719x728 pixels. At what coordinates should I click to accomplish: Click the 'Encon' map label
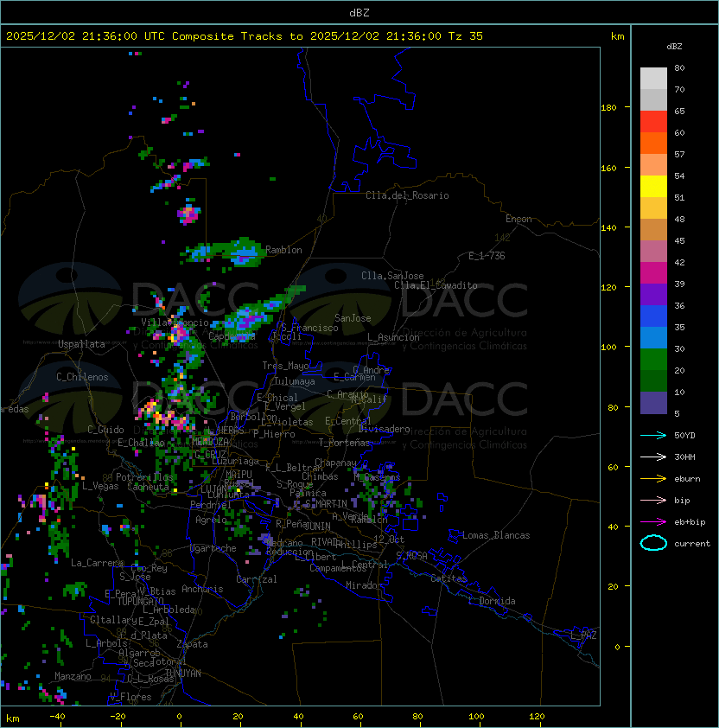point(519,219)
